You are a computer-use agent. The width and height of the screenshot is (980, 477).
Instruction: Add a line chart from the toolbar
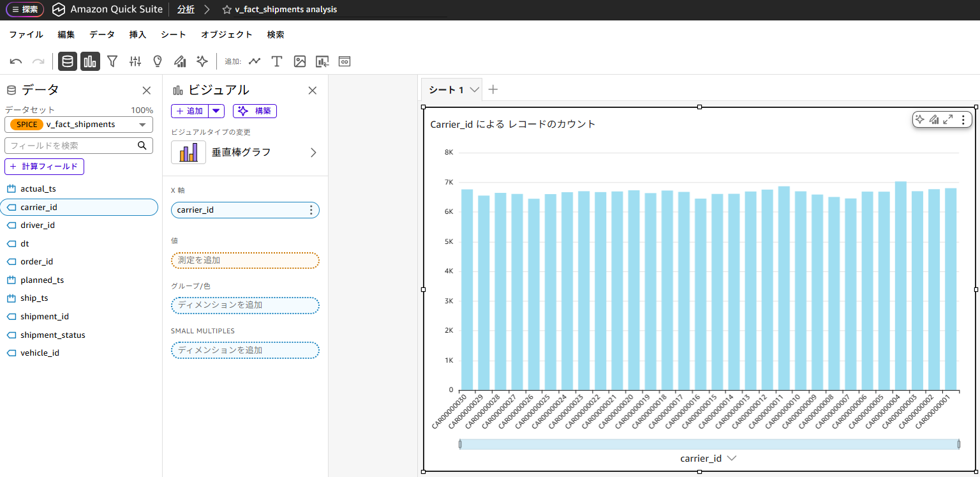click(255, 61)
